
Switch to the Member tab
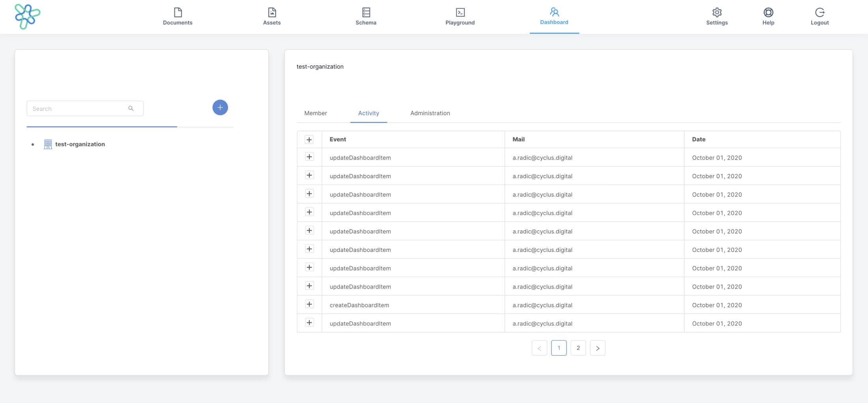pyautogui.click(x=315, y=113)
